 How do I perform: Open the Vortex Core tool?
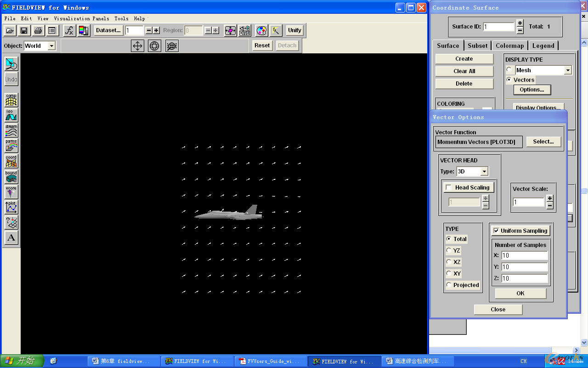click(x=11, y=192)
